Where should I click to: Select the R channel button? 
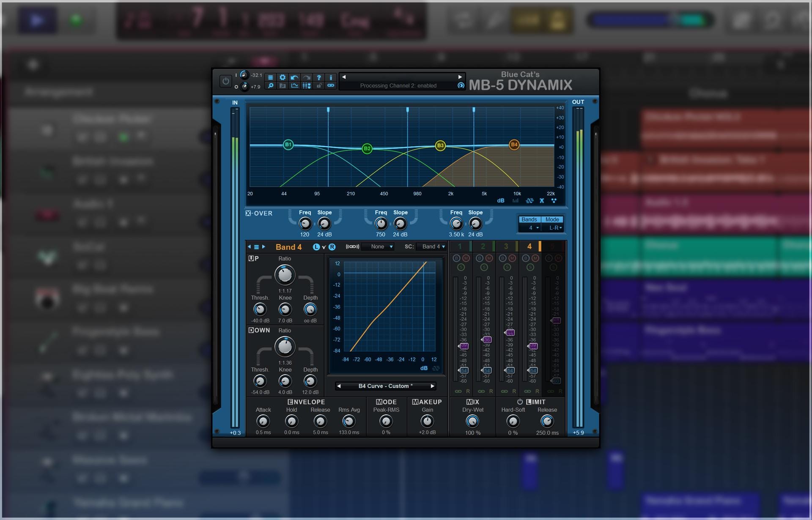point(332,247)
